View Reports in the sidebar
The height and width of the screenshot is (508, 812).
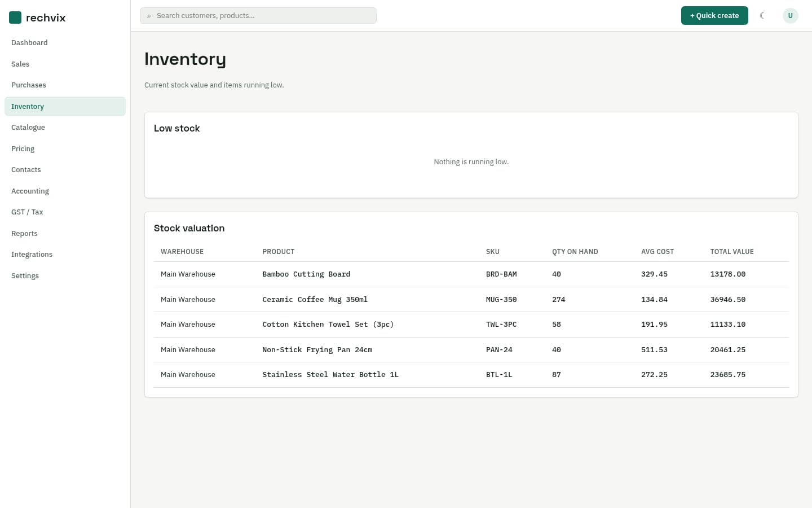pos(65,233)
